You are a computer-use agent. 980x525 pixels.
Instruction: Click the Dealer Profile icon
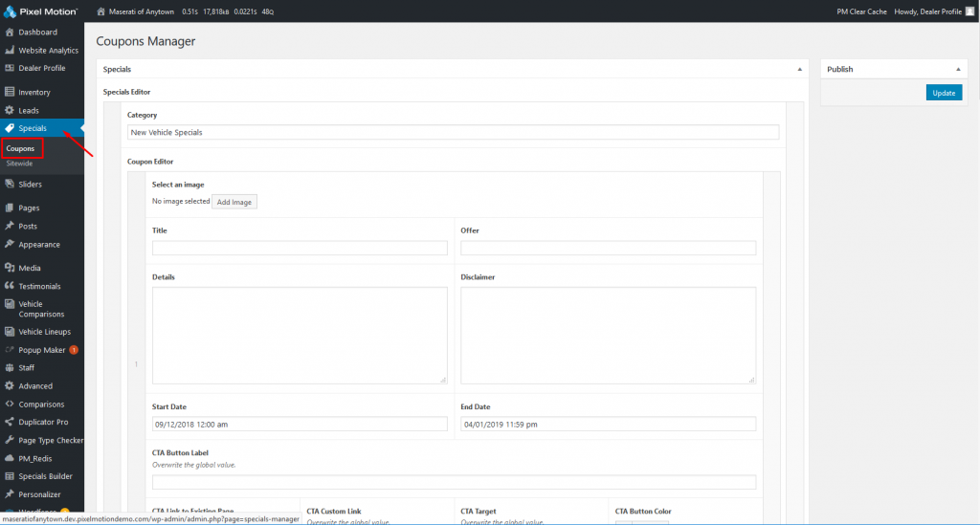10,68
